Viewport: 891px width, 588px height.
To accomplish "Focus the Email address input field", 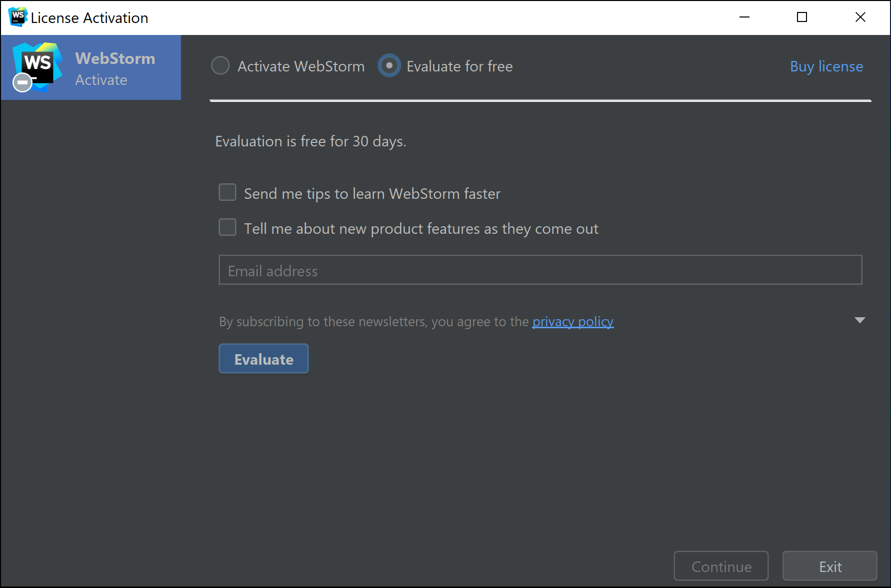I will point(540,270).
